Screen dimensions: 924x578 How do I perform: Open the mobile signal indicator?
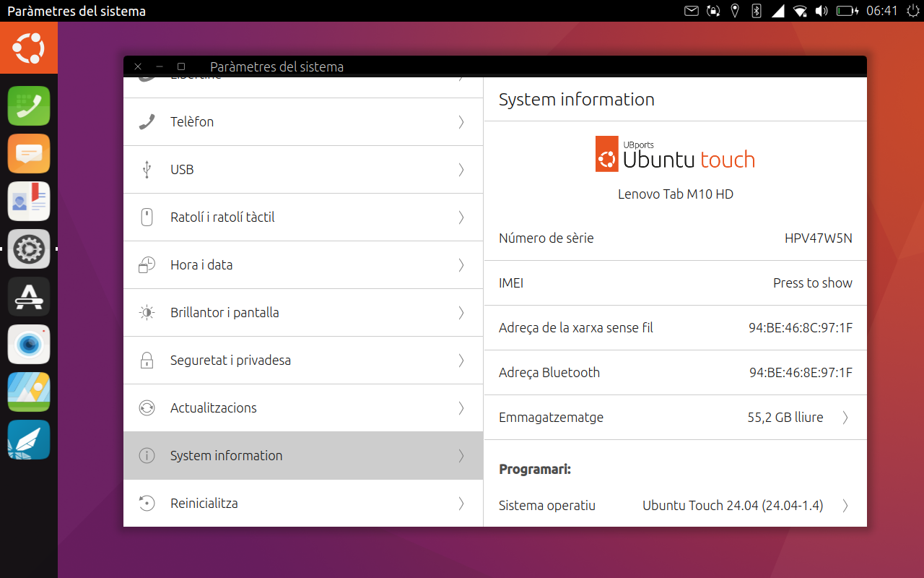coord(778,11)
